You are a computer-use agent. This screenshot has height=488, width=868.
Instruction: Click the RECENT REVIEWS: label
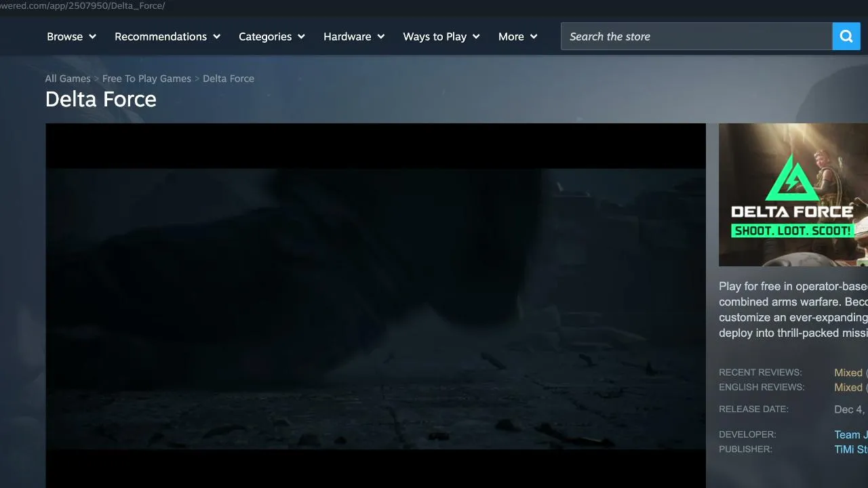(760, 373)
